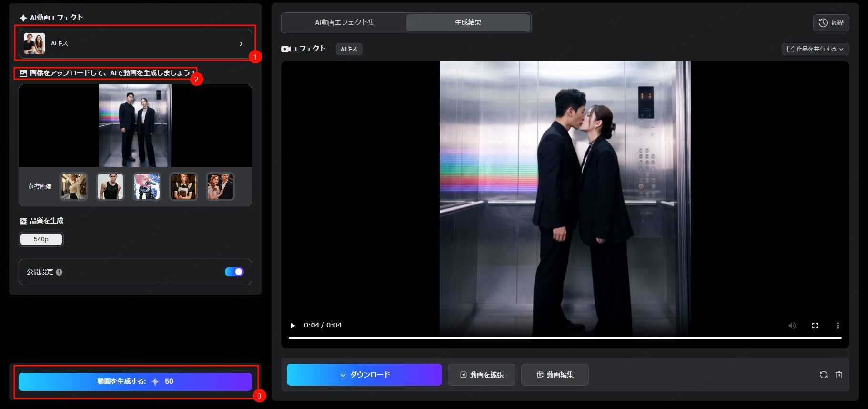The width and height of the screenshot is (868, 409).
Task: Open the 履歴 history button
Action: coord(831,23)
